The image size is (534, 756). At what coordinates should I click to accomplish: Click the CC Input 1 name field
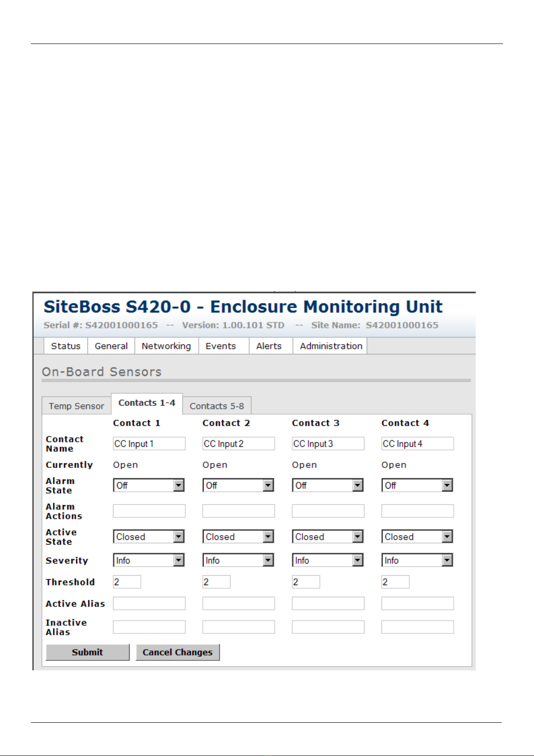[x=149, y=444]
